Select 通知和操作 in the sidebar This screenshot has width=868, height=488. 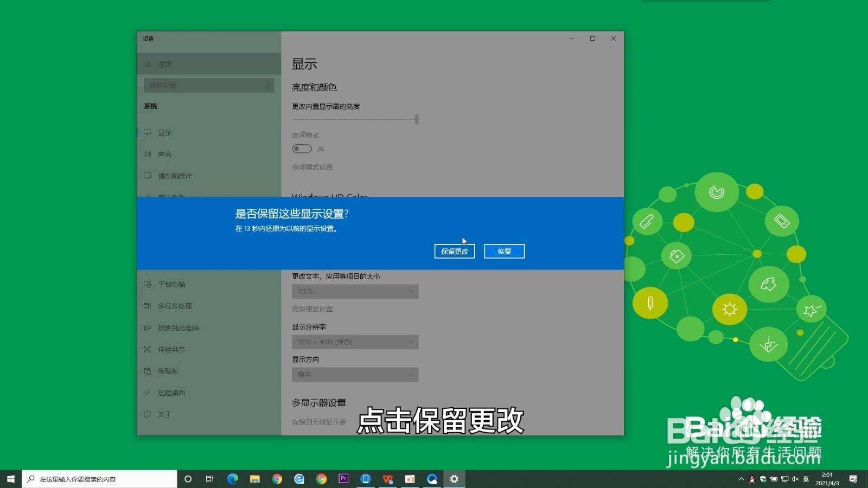pyautogui.click(x=209, y=176)
